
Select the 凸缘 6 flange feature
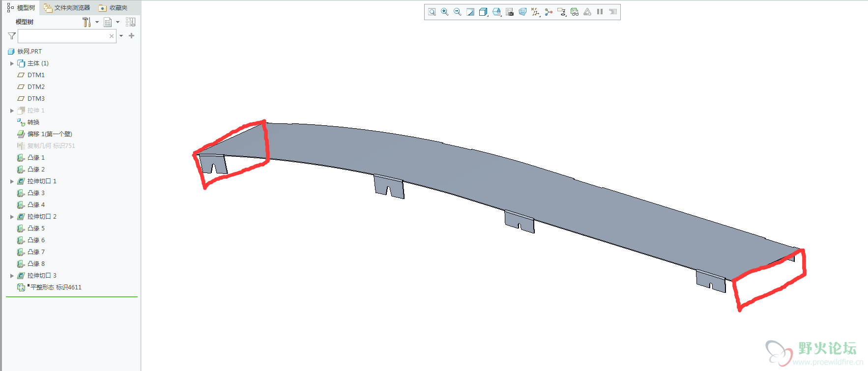(x=31, y=240)
